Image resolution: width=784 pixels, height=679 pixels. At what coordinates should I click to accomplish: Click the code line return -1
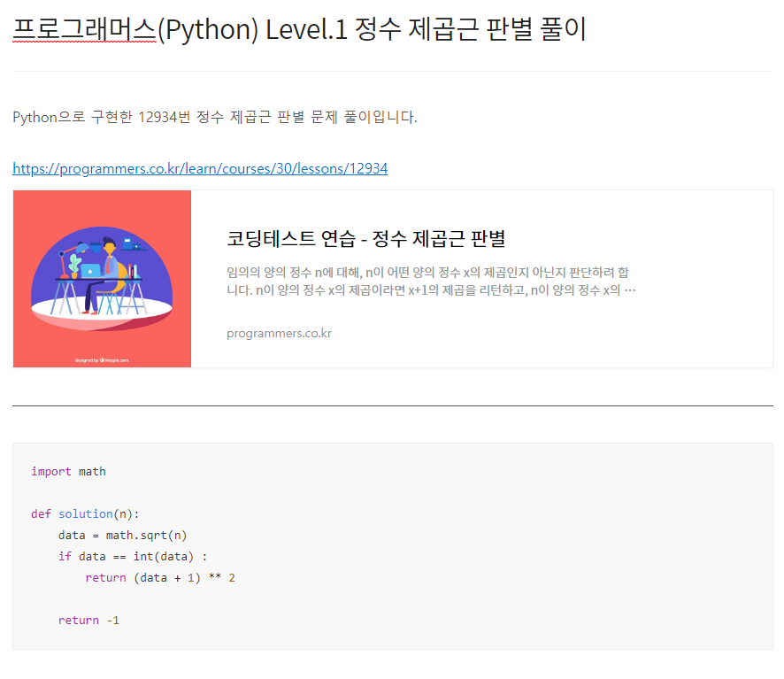tap(88, 621)
